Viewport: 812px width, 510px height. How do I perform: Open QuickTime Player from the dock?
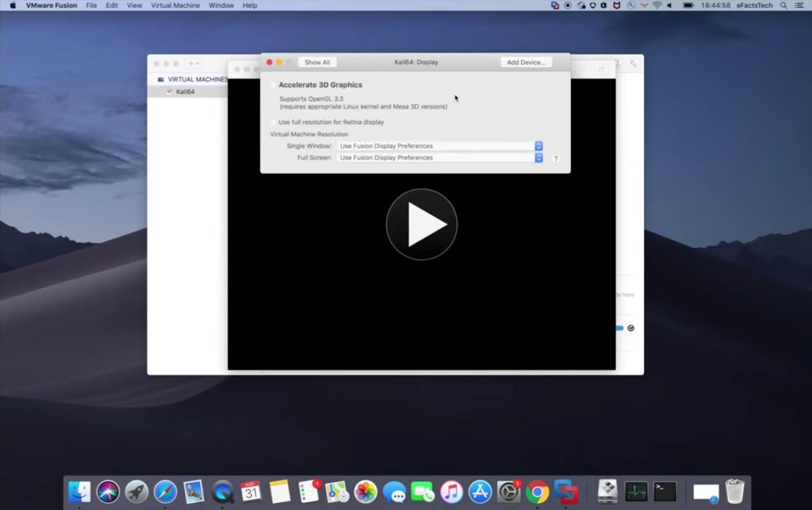(223, 492)
